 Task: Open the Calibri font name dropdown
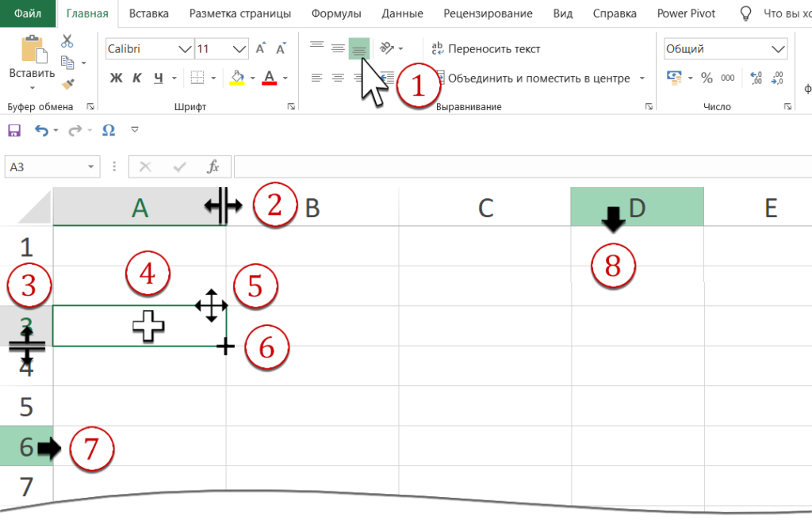pos(185,48)
